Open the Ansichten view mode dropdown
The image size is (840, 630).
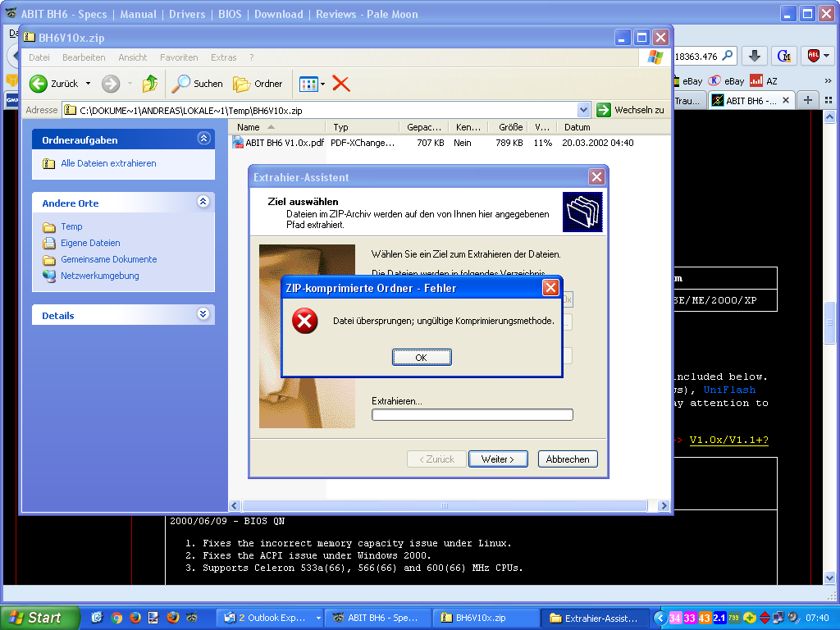click(x=322, y=84)
